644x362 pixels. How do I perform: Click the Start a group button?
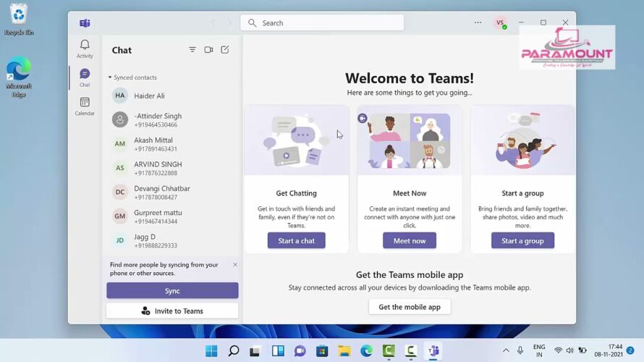(x=522, y=241)
